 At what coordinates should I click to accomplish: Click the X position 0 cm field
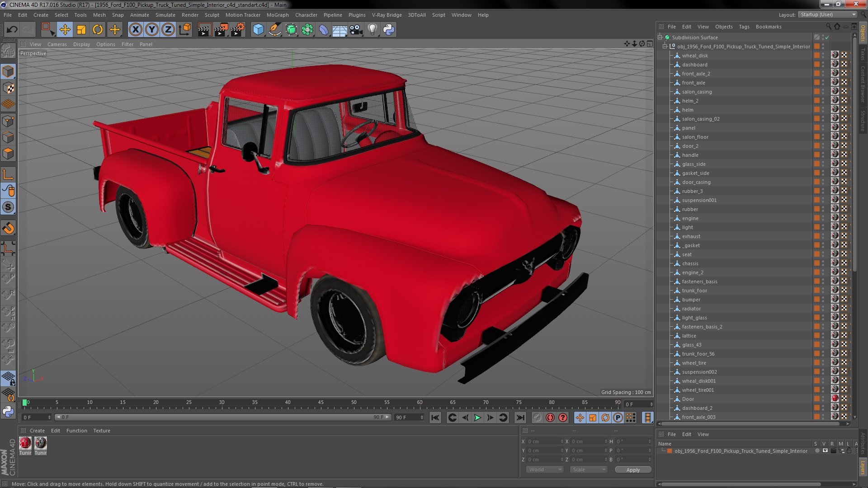pyautogui.click(x=544, y=441)
